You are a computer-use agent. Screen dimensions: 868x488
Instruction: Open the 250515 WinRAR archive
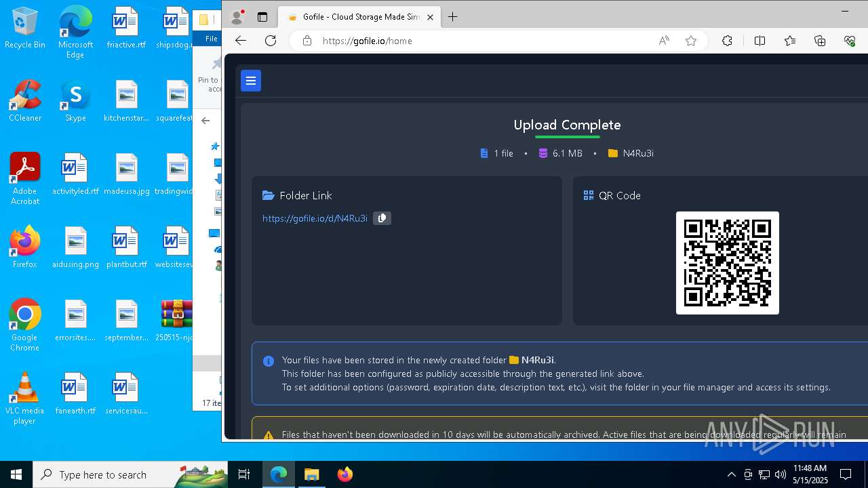(x=176, y=321)
